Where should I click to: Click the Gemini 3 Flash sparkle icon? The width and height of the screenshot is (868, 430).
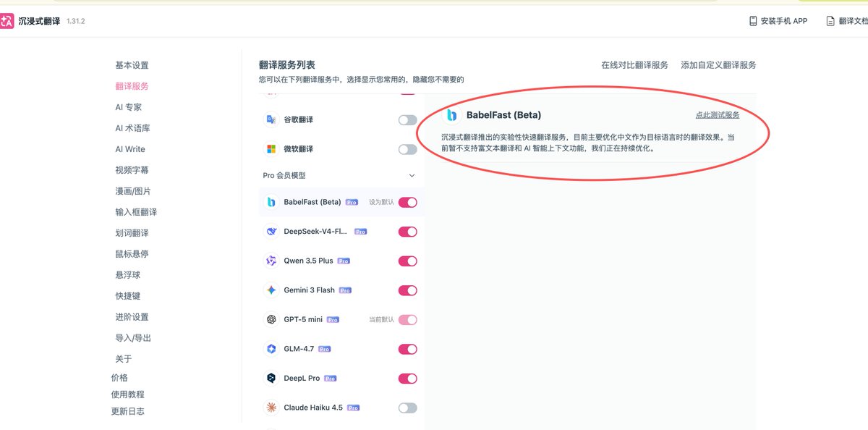pos(271,290)
